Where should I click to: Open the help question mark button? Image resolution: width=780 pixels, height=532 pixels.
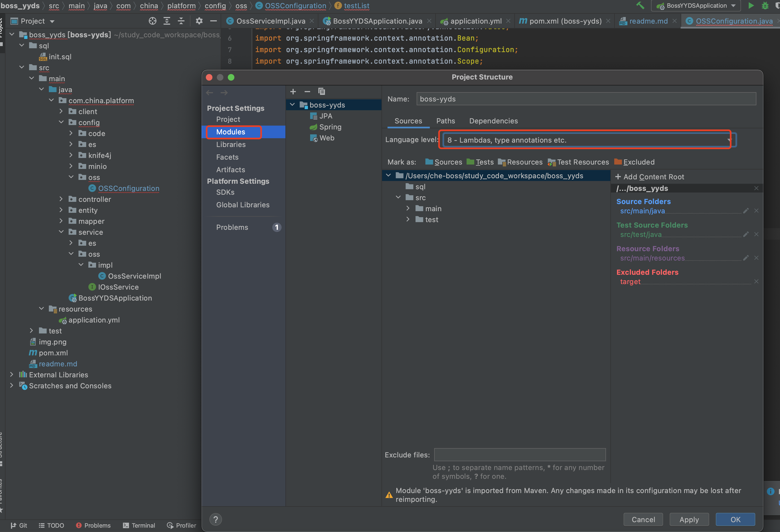tap(216, 519)
